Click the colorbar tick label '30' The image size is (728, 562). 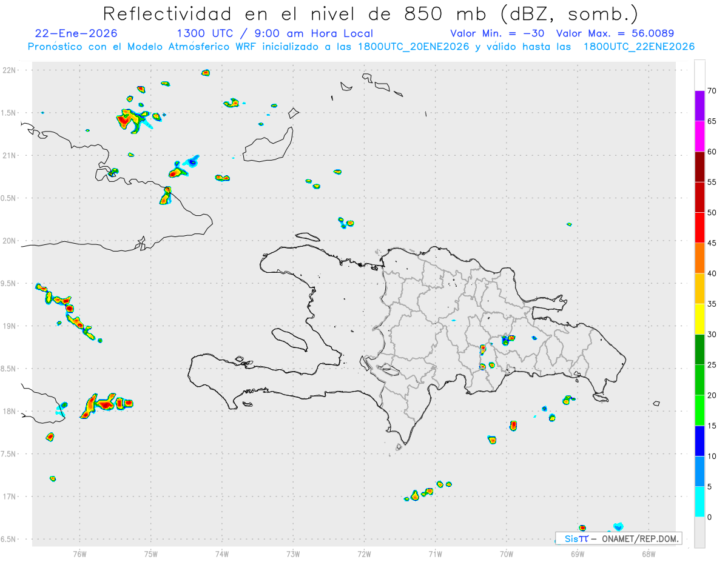pyautogui.click(x=712, y=335)
